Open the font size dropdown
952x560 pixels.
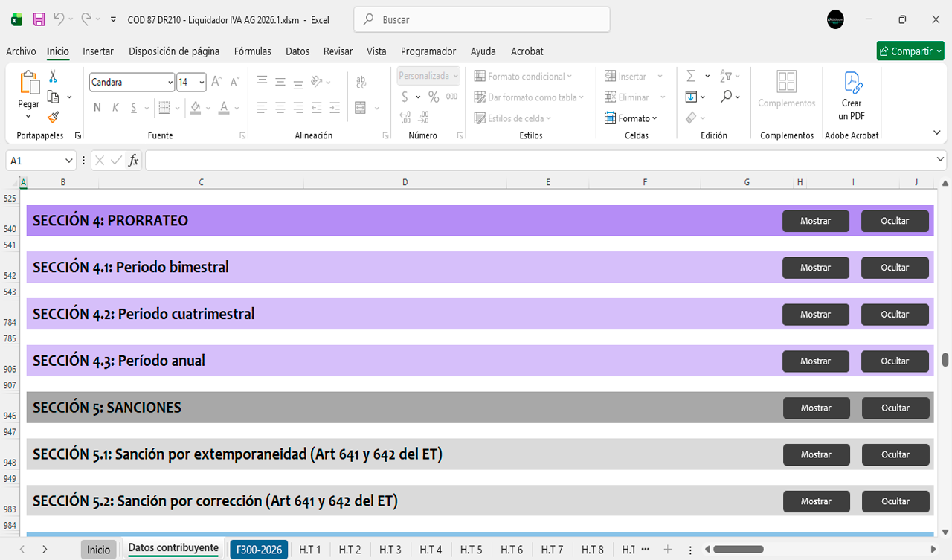coord(202,82)
